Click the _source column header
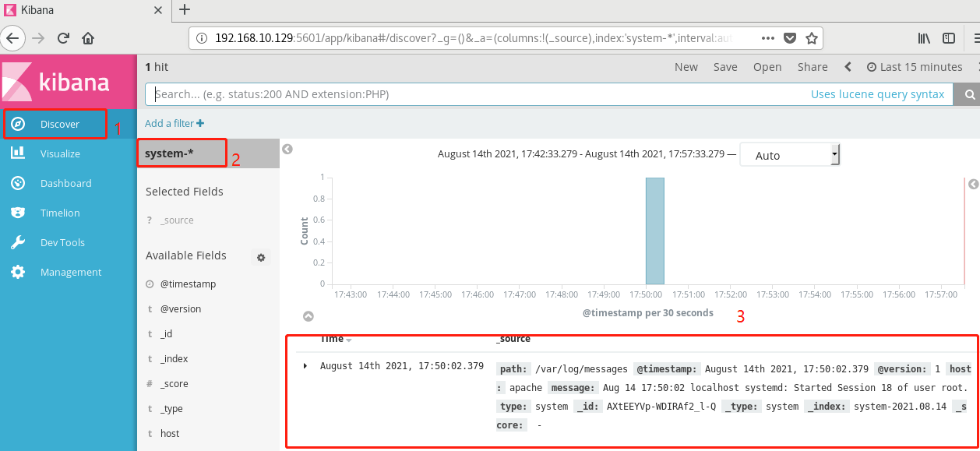The image size is (980, 451). tap(513, 339)
